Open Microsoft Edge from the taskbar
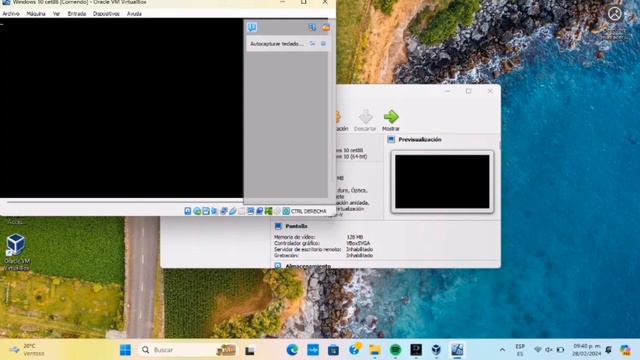 pyautogui.click(x=292, y=350)
